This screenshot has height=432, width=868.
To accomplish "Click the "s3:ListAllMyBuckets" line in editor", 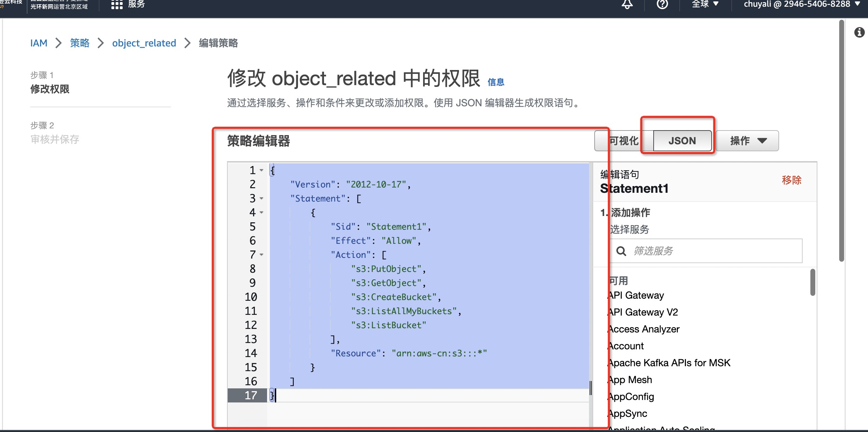I will click(x=406, y=311).
